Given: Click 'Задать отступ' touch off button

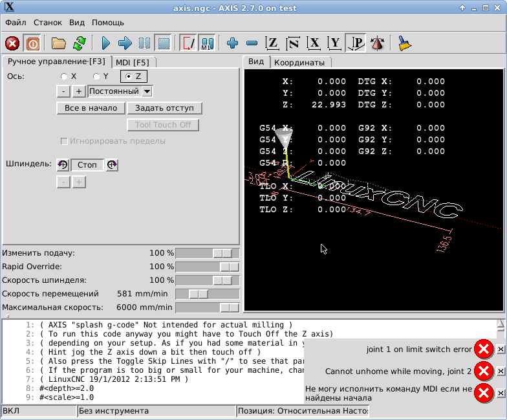Looking at the screenshot, I should pyautogui.click(x=164, y=108).
